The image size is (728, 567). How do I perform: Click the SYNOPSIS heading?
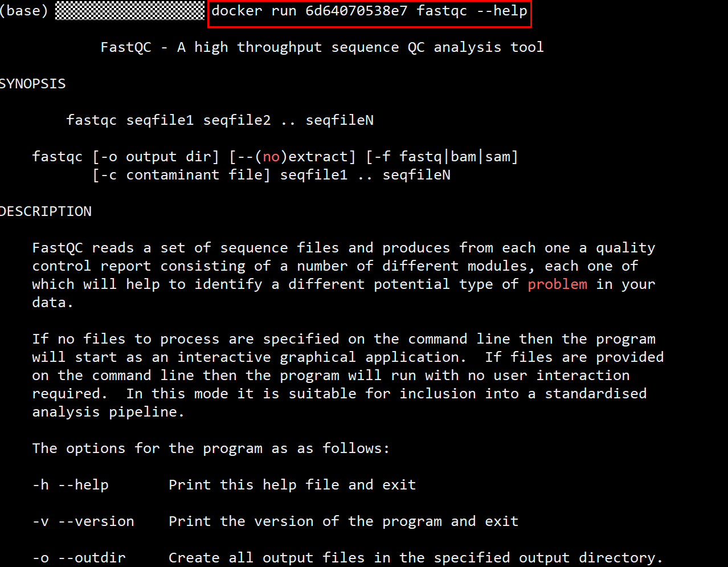coord(32,84)
